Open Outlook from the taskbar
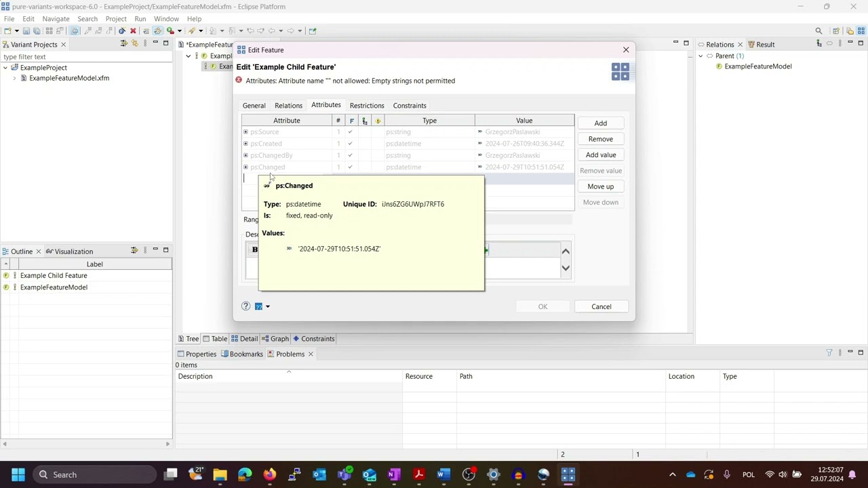 [319, 474]
